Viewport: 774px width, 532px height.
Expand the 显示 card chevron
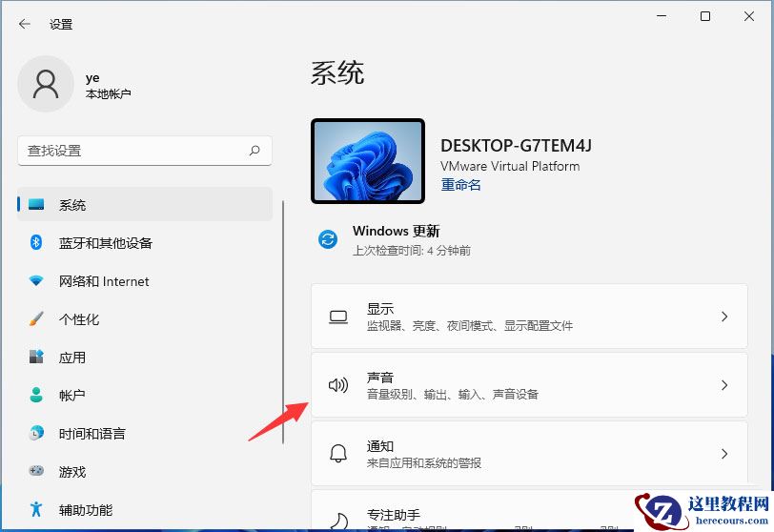724,317
